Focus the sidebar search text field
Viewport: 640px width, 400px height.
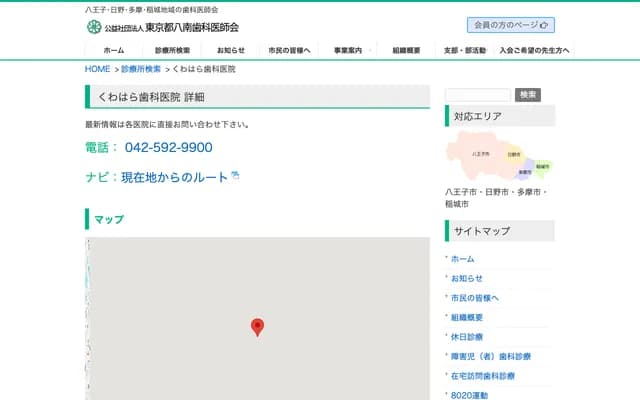(477, 95)
